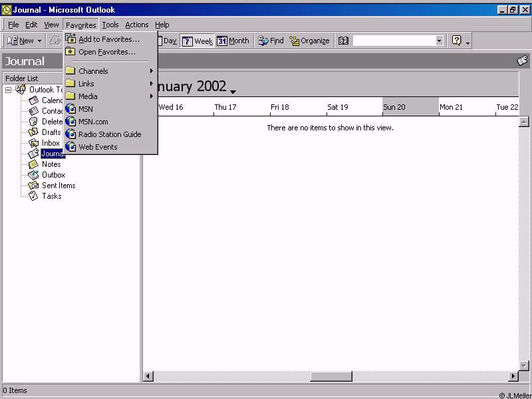Image resolution: width=532 pixels, height=399 pixels.
Task: Switch to Week view
Action: click(x=197, y=41)
